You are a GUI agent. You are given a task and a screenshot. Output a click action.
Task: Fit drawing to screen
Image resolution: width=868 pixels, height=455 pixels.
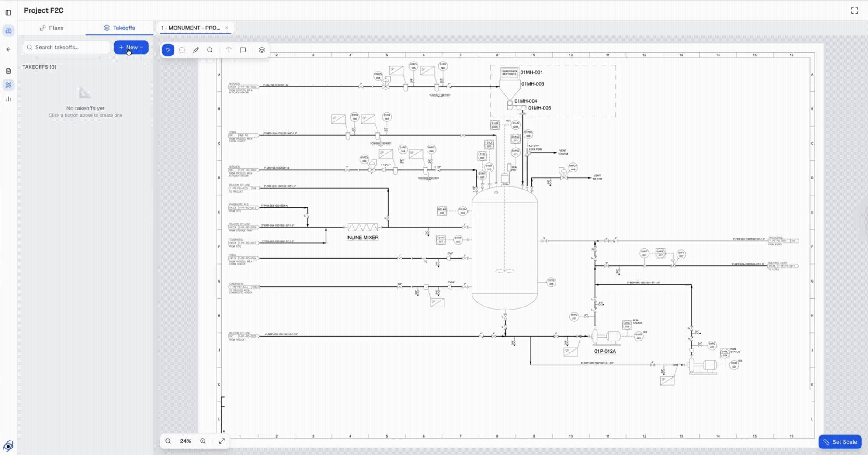(222, 441)
